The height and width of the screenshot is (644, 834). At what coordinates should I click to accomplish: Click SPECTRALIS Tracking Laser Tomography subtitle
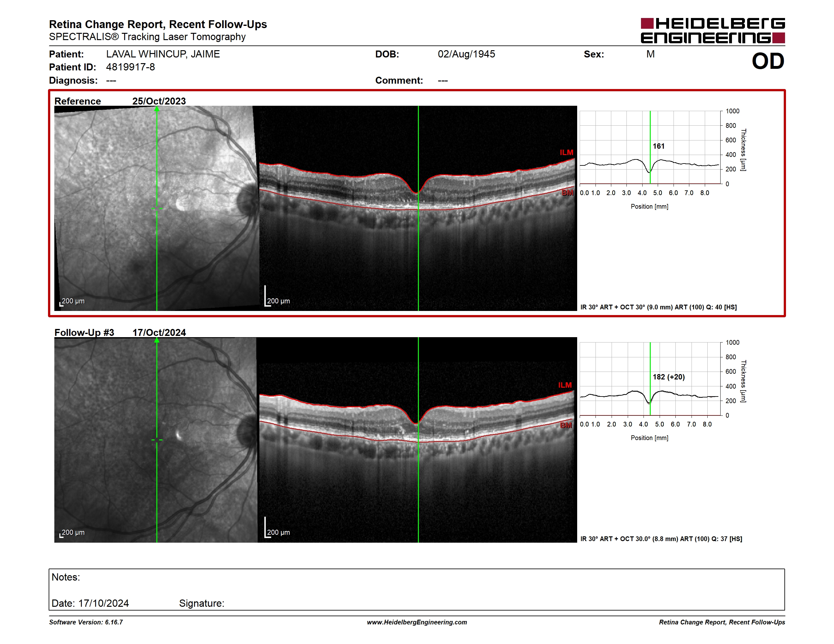(x=148, y=37)
